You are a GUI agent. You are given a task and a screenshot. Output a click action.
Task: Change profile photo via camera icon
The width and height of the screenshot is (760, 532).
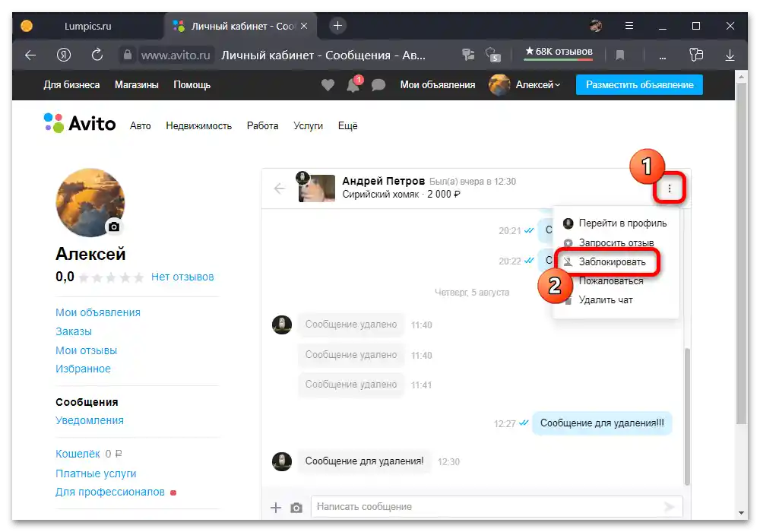pyautogui.click(x=114, y=226)
